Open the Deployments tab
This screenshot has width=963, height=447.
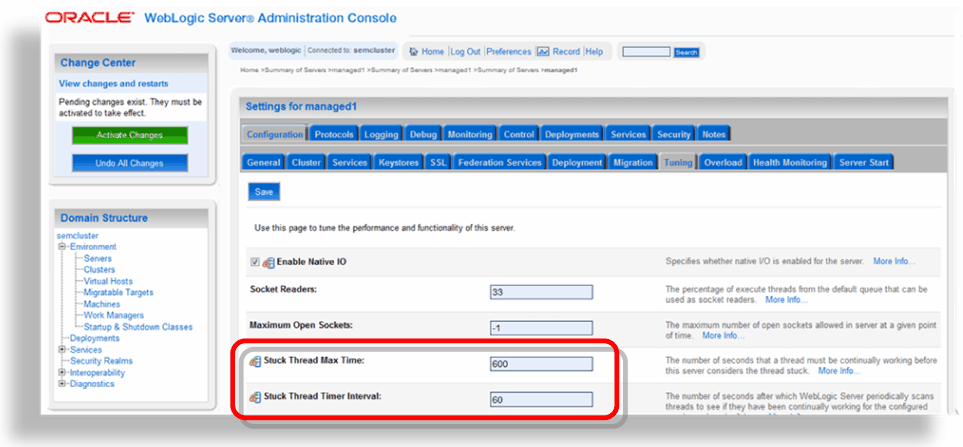[x=572, y=134]
